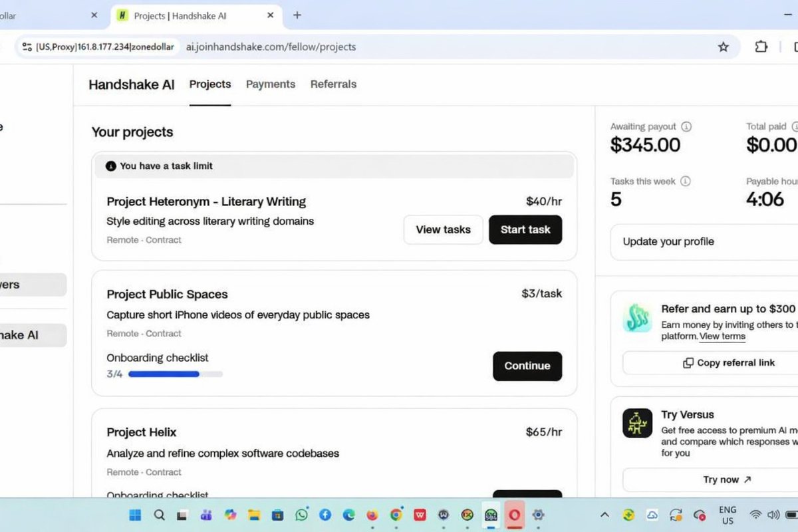Click Continue for Project Public Spaces
The height and width of the screenshot is (532, 798).
click(x=527, y=366)
